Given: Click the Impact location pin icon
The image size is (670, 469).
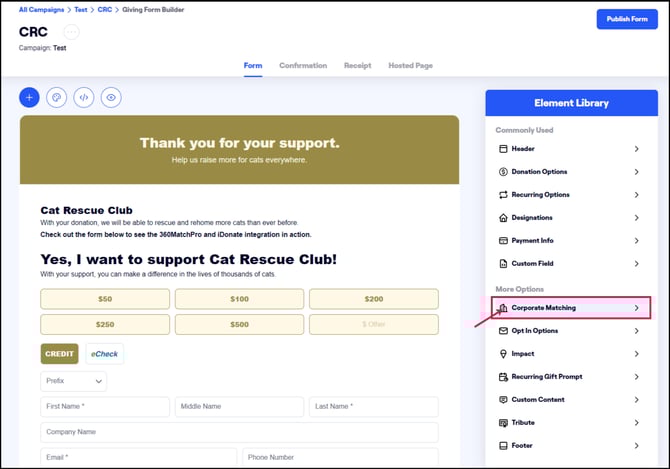Looking at the screenshot, I should point(503,354).
